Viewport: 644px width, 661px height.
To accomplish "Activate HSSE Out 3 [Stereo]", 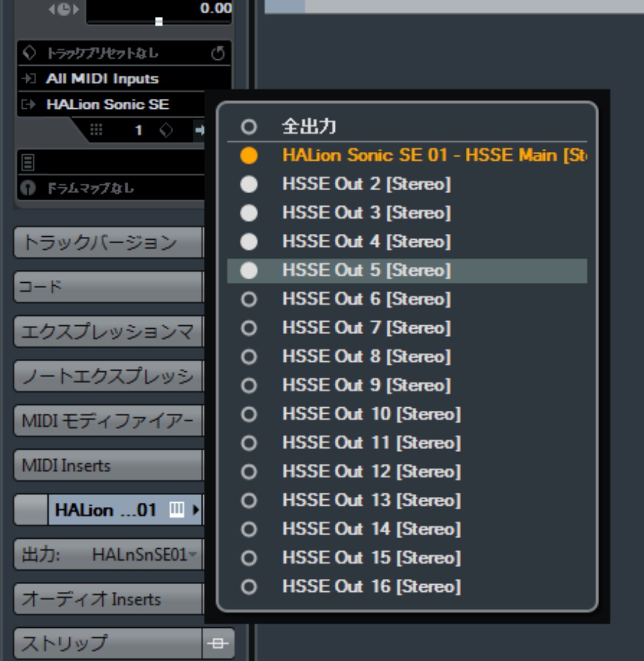I will click(x=407, y=213).
